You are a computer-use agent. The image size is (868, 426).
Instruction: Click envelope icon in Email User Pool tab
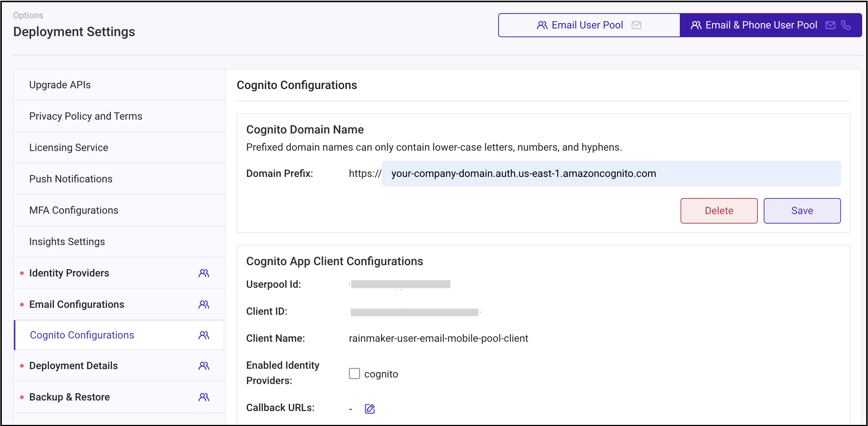(x=636, y=25)
